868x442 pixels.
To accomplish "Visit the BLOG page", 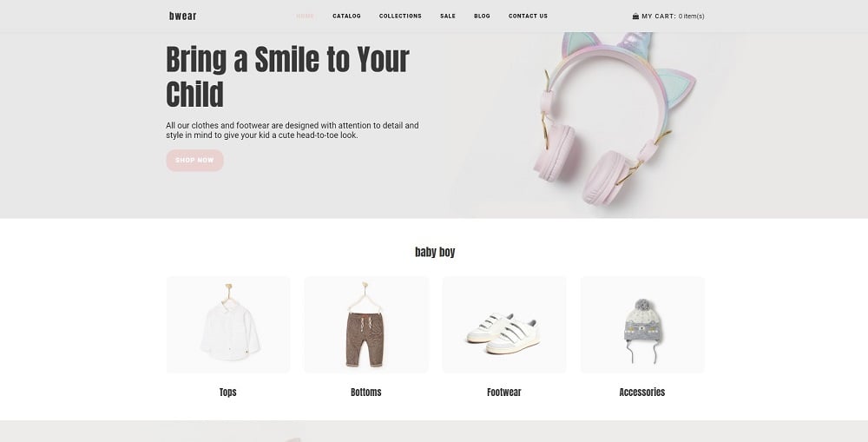I will tap(482, 16).
